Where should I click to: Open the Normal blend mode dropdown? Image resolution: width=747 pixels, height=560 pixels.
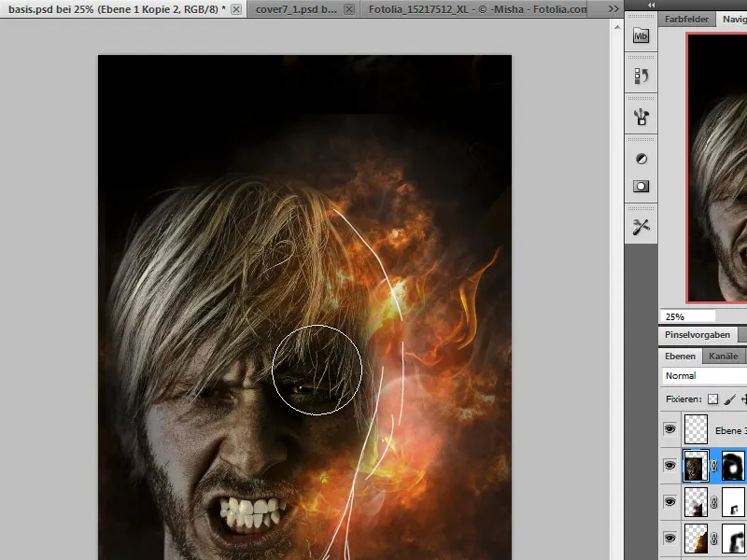tap(704, 376)
